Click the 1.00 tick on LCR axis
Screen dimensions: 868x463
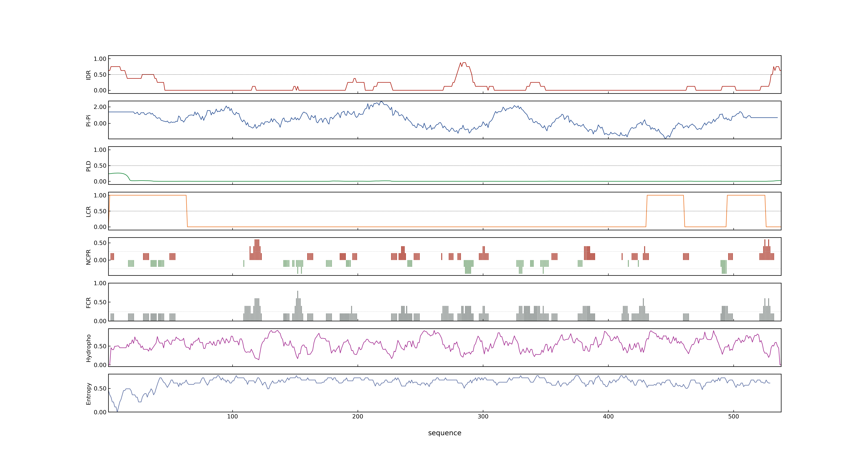tap(100, 195)
